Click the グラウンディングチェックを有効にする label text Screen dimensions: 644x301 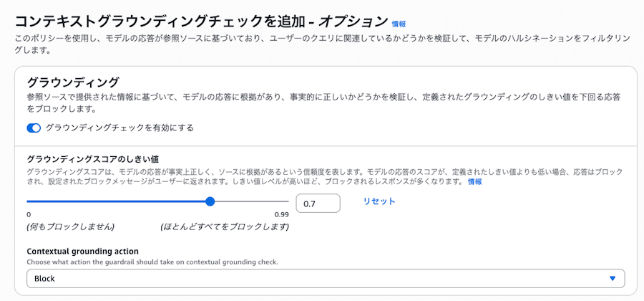click(x=119, y=128)
